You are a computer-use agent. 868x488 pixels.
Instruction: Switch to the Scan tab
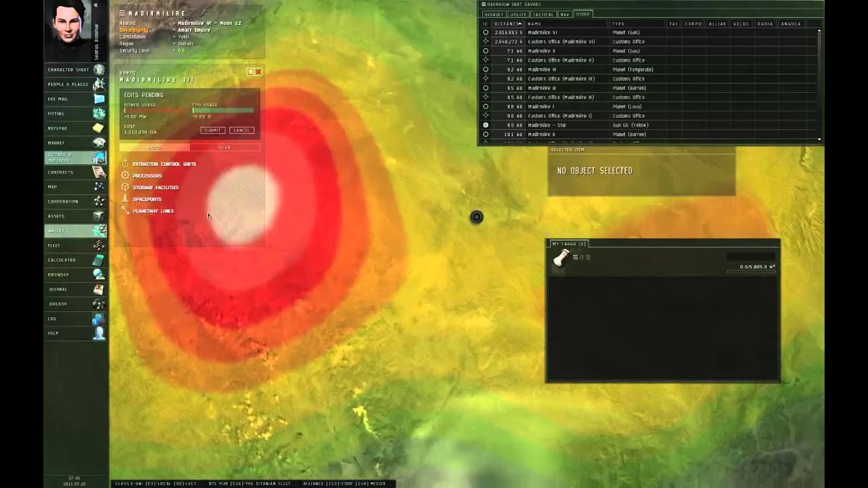pos(224,147)
